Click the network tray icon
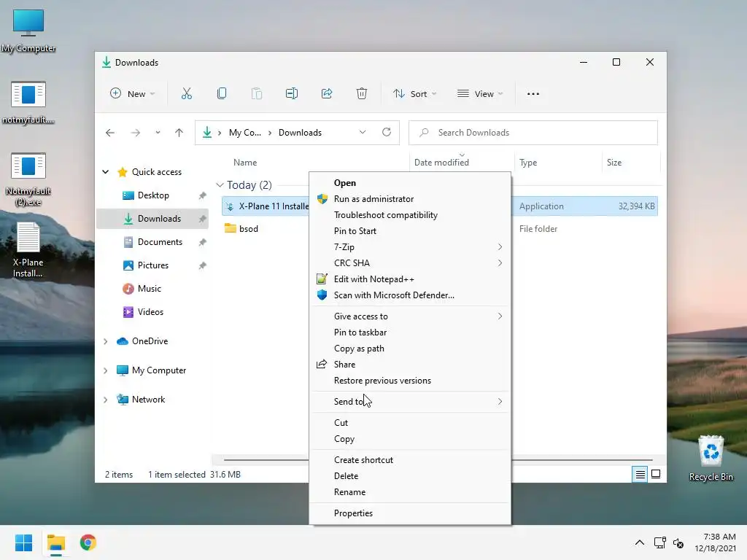The height and width of the screenshot is (560, 747). [x=659, y=542]
